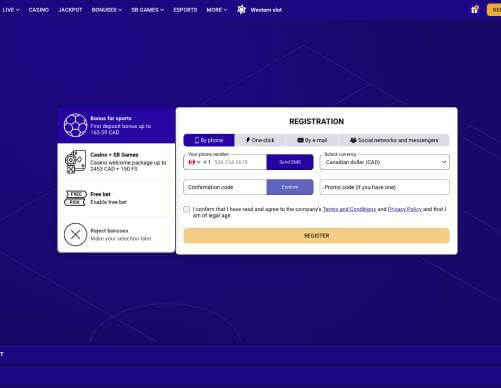Screen dimensions: 501x388
Task: Click the Confirm button
Action: point(290,187)
